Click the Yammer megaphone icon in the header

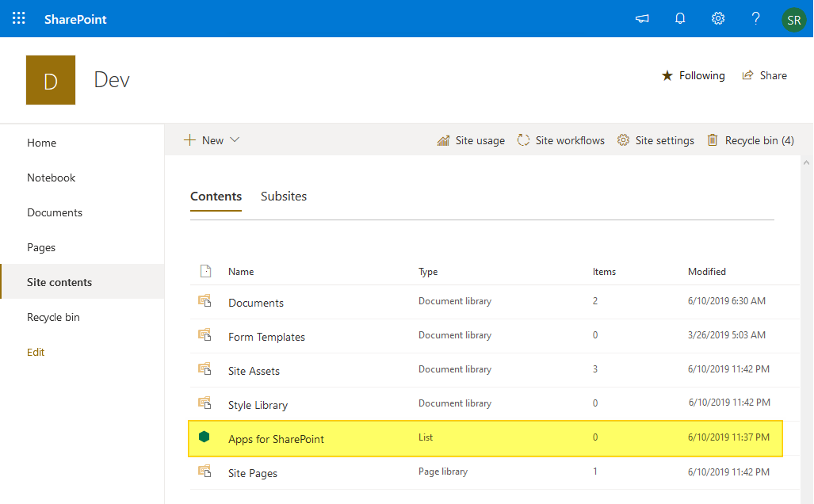[642, 18]
